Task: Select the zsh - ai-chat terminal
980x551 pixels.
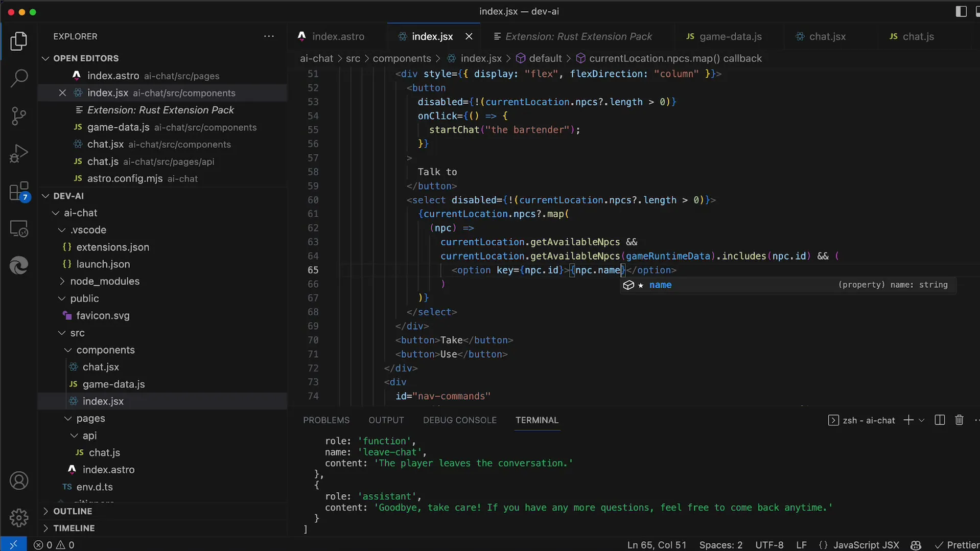Action: pyautogui.click(x=861, y=420)
